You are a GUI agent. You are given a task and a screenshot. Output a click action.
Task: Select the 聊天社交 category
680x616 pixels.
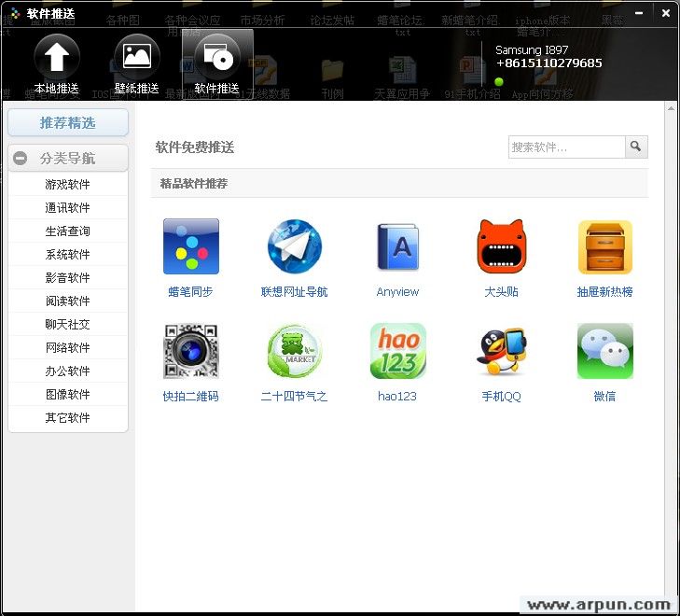(x=68, y=325)
